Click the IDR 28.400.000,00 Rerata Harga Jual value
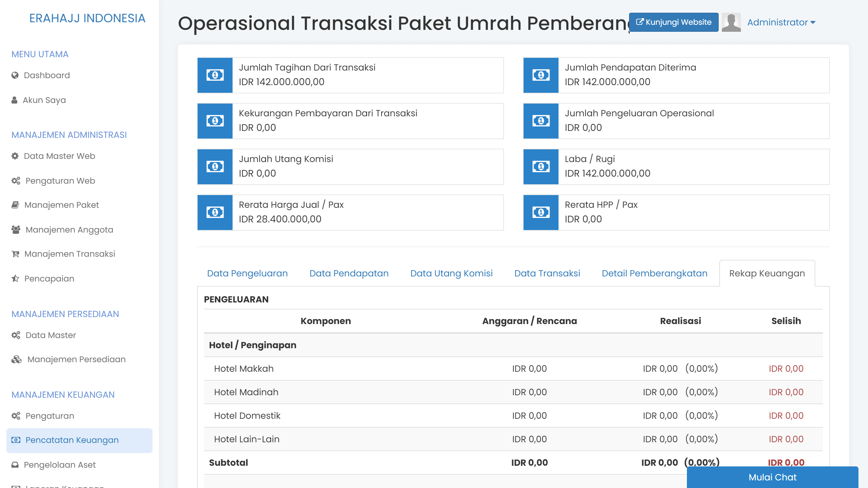This screenshot has width=868, height=488. (x=280, y=219)
